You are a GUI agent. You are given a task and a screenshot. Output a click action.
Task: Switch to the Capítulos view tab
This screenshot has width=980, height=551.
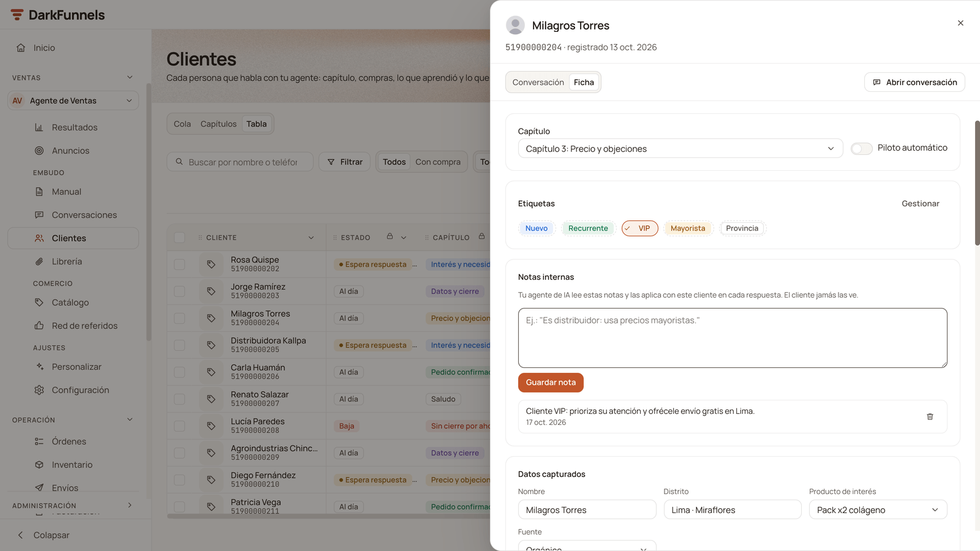pos(218,124)
